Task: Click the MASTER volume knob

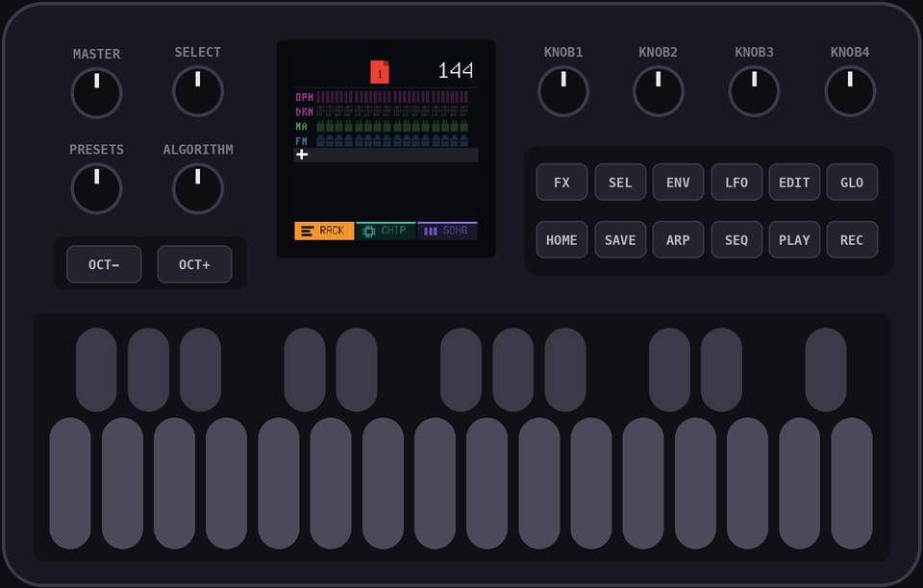Action: click(x=96, y=93)
